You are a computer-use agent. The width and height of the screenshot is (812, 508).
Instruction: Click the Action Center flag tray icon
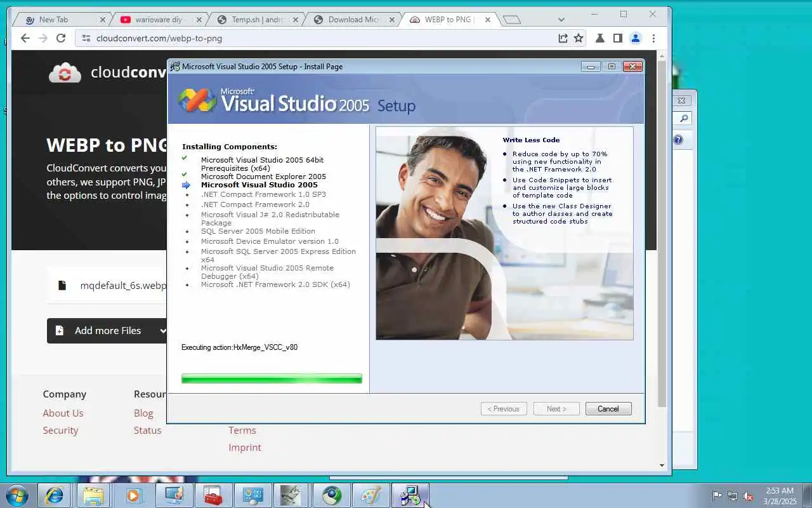[x=717, y=496]
